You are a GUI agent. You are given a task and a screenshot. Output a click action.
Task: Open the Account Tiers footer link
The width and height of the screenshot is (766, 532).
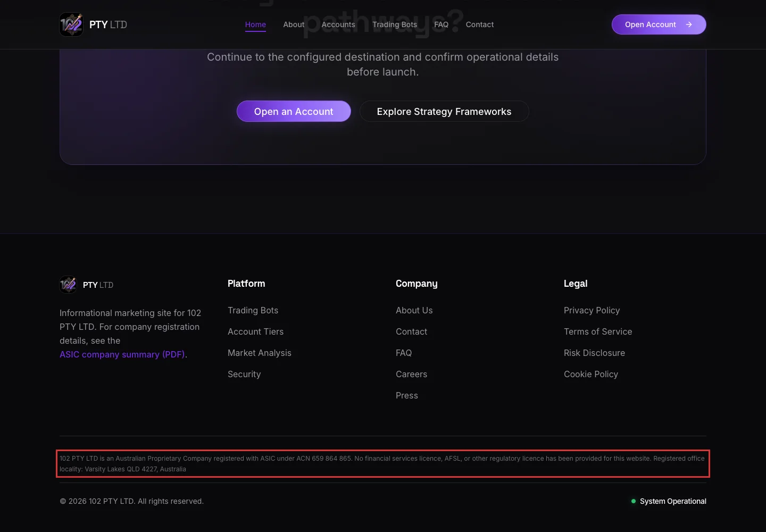(256, 331)
